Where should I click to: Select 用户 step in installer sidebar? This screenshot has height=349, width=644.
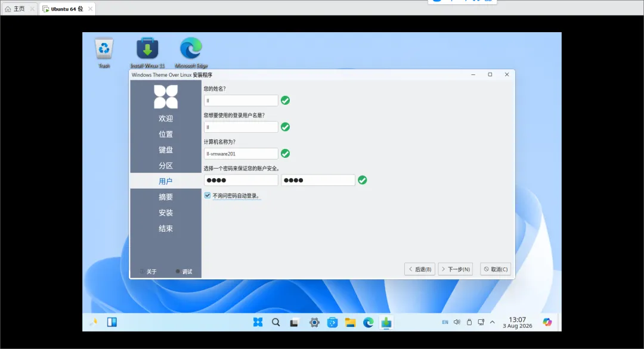pos(166,181)
